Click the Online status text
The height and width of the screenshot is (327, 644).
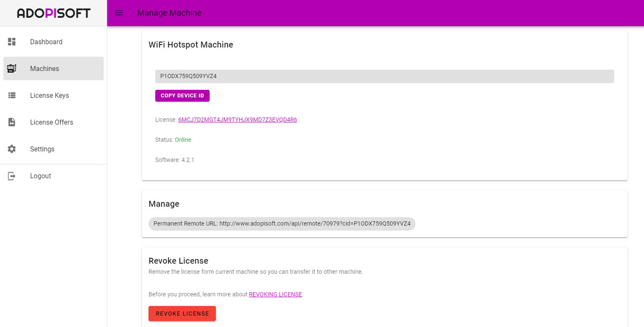tap(183, 139)
